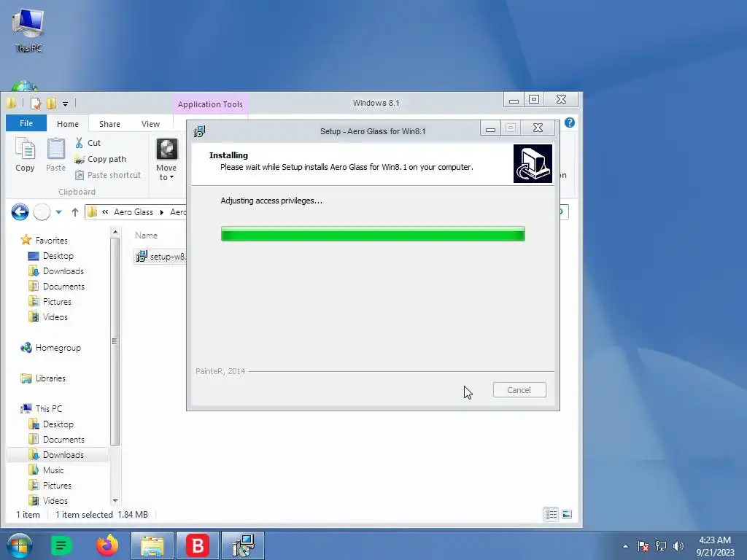Switch to File Explorer on the taskbar
747x560 pixels.
(152, 545)
